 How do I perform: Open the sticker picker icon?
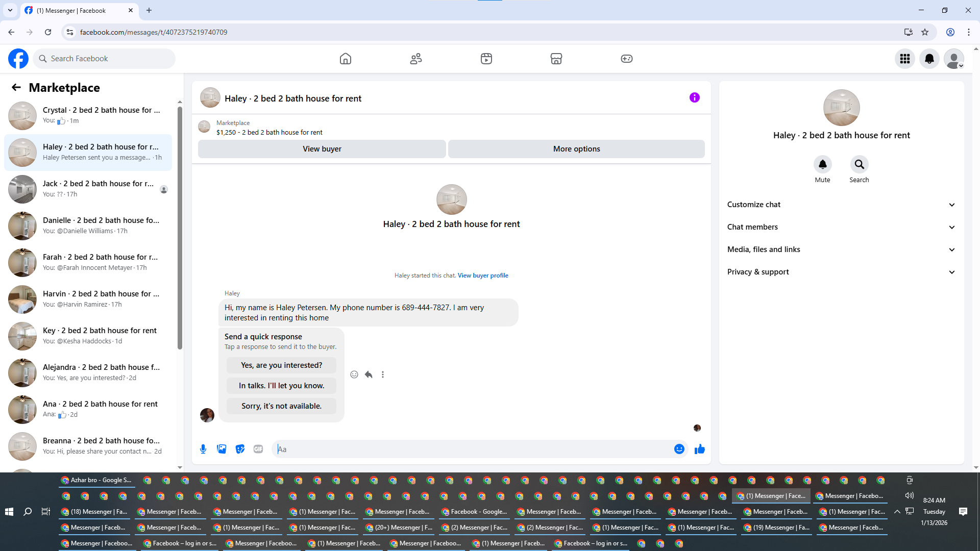[240, 449]
